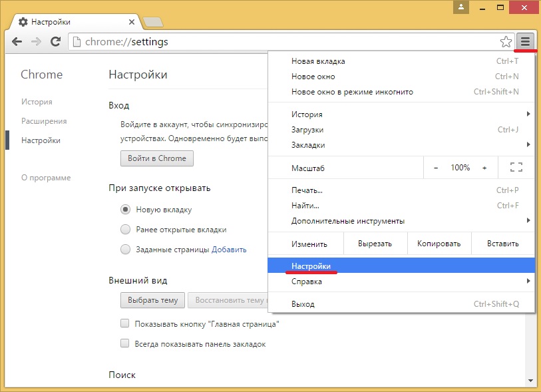Increase zoom with the plus button
The width and height of the screenshot is (541, 392).
tap(484, 168)
